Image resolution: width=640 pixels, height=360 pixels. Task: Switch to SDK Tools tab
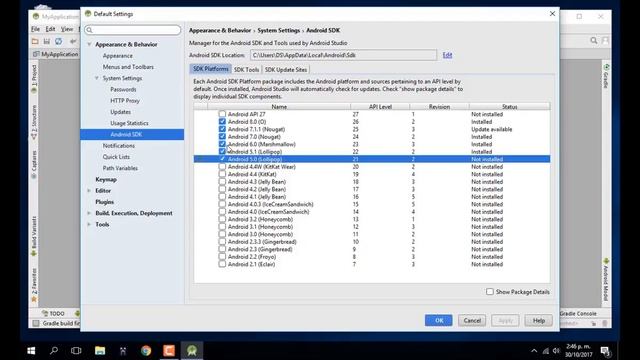[x=247, y=69]
